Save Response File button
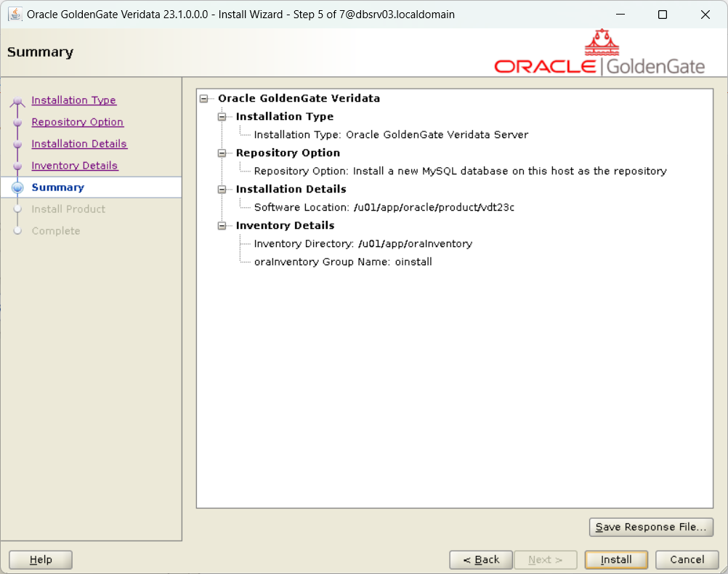The width and height of the screenshot is (728, 574). click(x=651, y=527)
